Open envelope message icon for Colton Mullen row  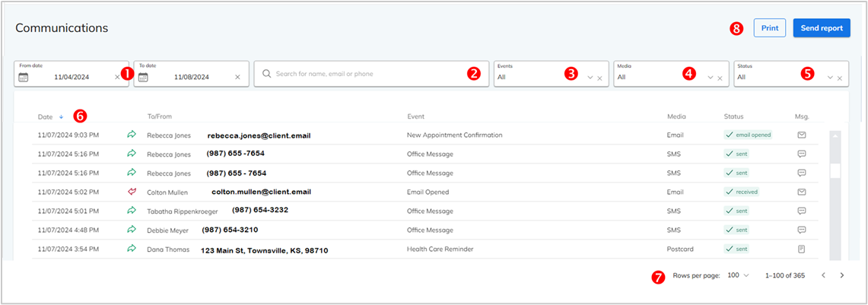coord(802,192)
